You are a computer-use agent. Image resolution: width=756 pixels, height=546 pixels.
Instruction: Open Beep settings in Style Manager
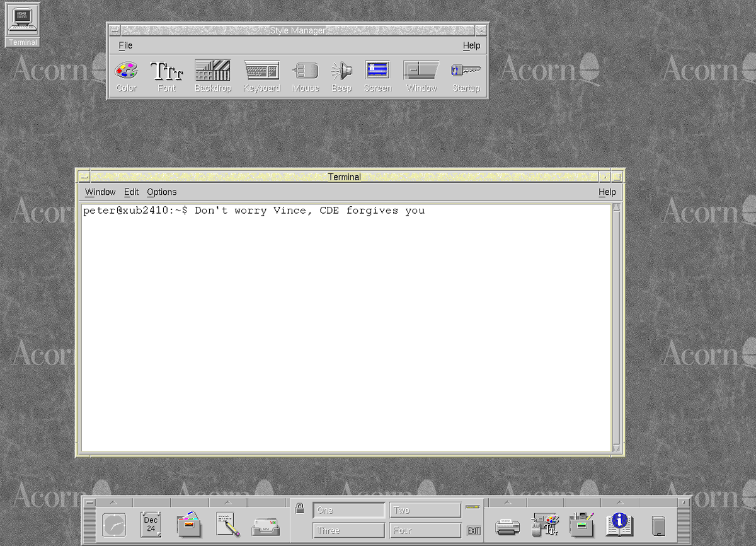coord(341,76)
